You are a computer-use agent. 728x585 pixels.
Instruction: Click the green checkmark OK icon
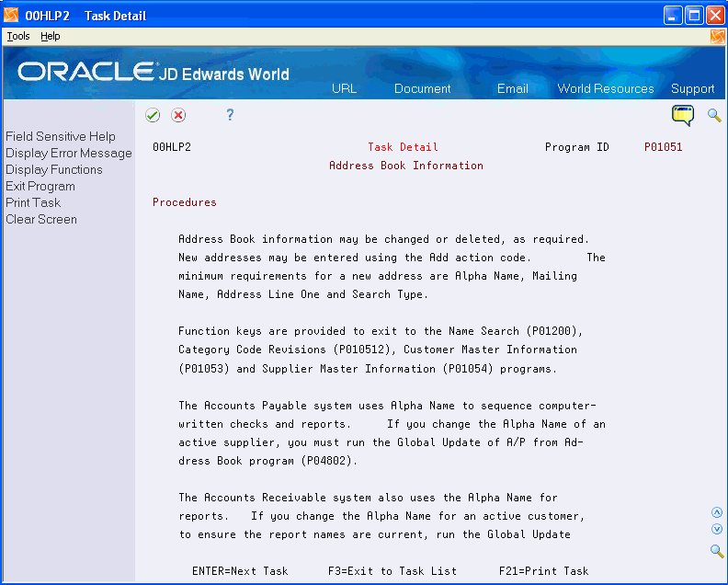tap(153, 115)
